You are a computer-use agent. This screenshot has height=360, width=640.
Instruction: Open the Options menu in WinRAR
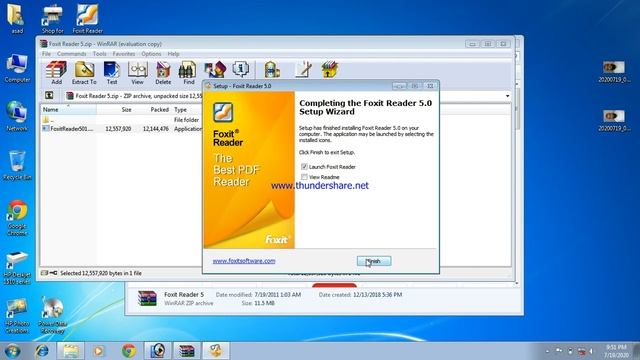(151, 54)
